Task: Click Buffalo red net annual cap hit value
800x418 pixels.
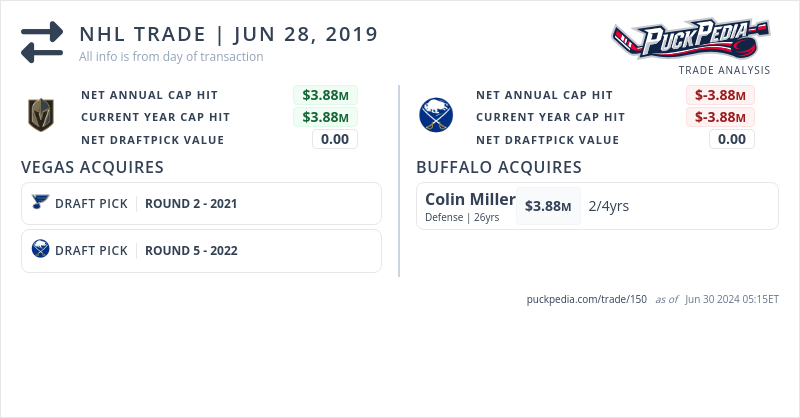Action: click(720, 95)
